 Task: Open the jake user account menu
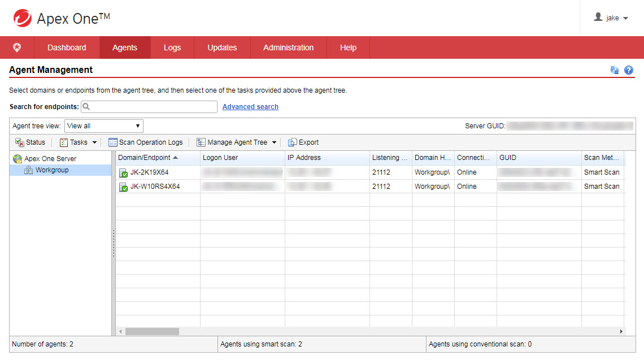[612, 18]
